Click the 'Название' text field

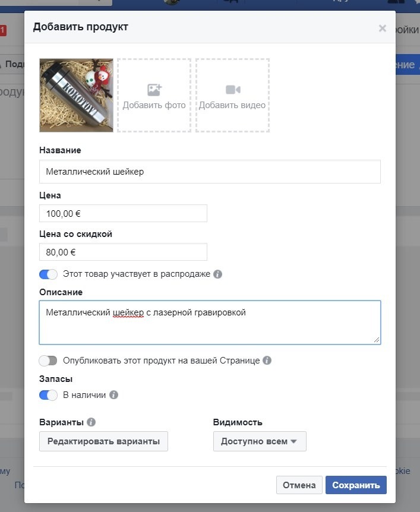[x=210, y=172]
